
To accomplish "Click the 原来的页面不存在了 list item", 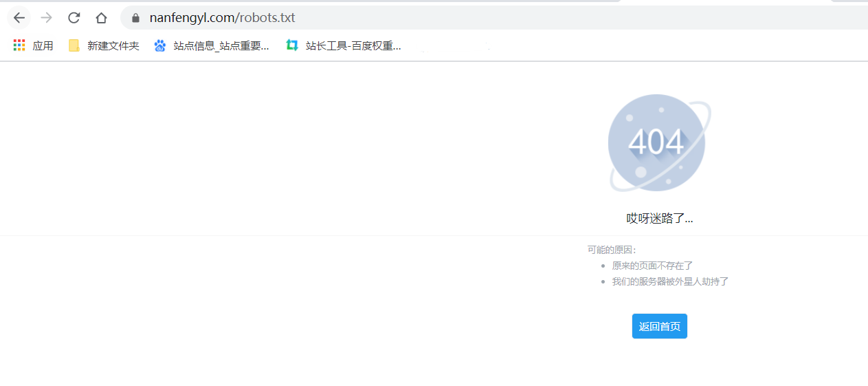I will pos(652,266).
